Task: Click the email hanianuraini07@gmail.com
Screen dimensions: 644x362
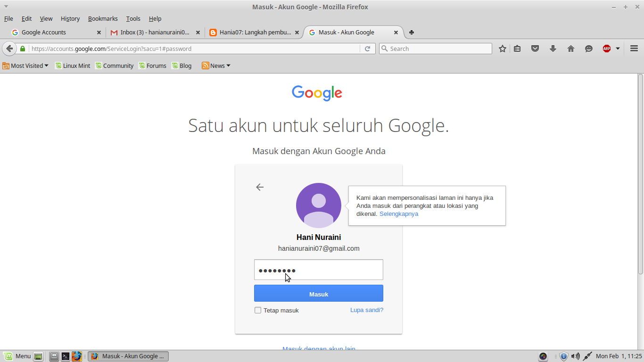Action: click(x=319, y=248)
